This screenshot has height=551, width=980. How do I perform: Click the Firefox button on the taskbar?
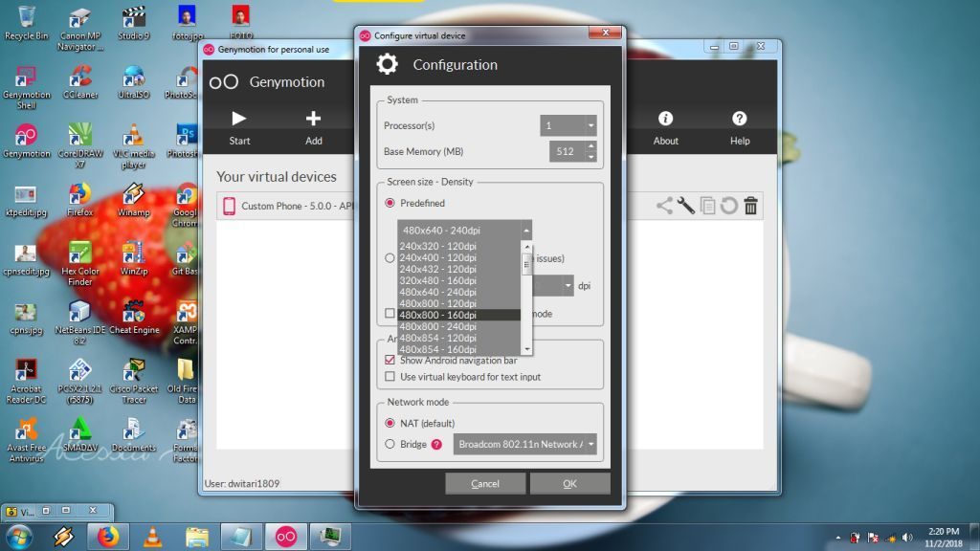click(x=108, y=537)
